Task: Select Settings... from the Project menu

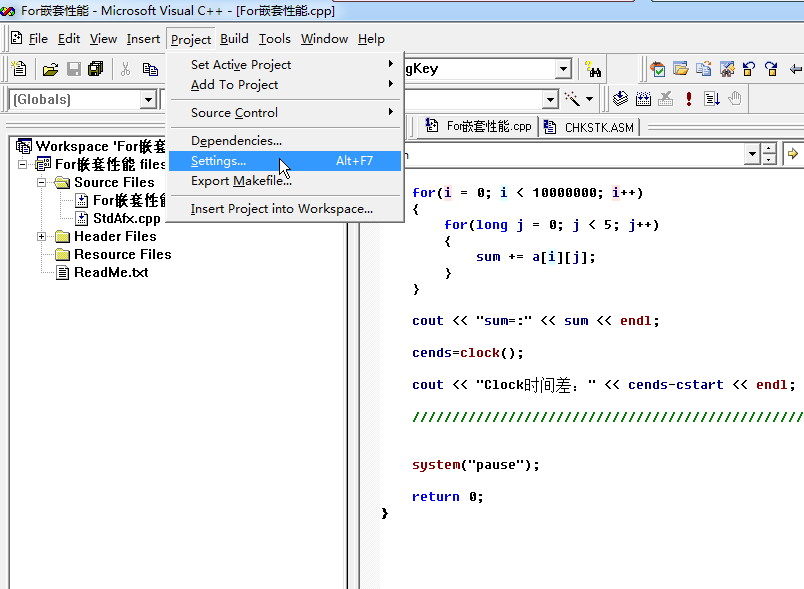Action: [x=218, y=161]
